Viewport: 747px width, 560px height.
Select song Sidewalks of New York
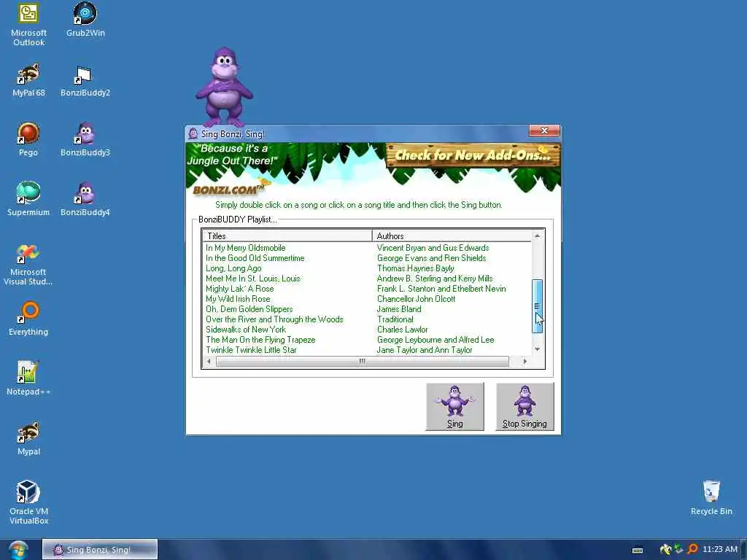coord(246,330)
